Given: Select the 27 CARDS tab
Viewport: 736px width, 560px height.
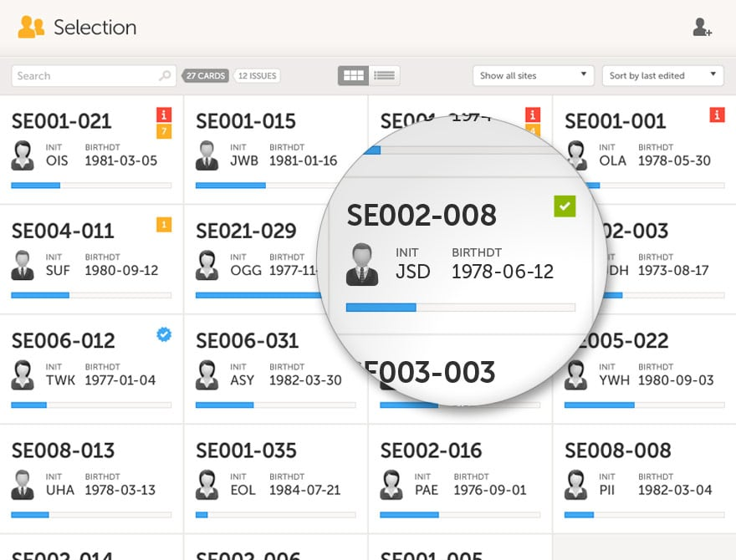Looking at the screenshot, I should click(x=206, y=75).
